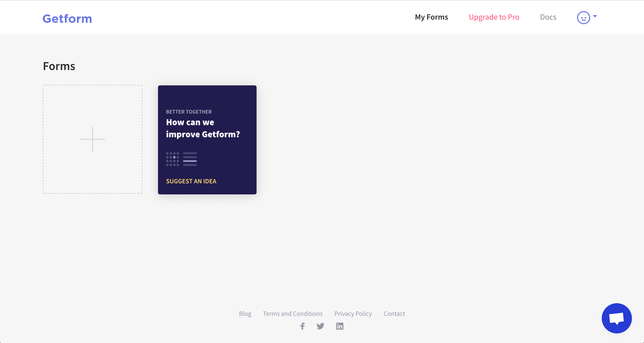The width and height of the screenshot is (644, 343).
Task: Click the Contact footer link
Action: tap(393, 314)
